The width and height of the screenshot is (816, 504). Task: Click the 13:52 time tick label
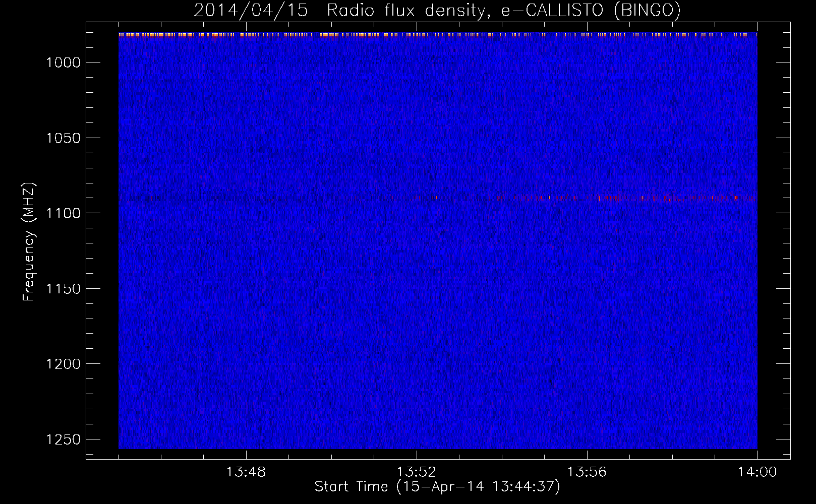tap(416, 472)
